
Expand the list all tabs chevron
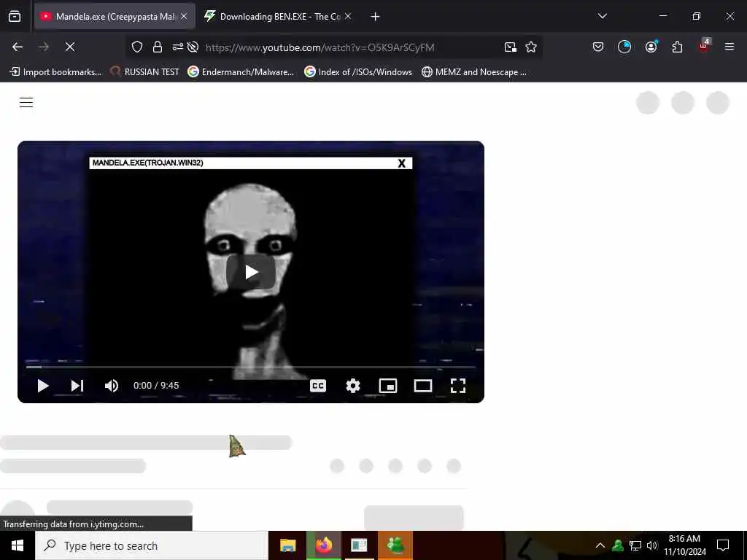point(603,16)
